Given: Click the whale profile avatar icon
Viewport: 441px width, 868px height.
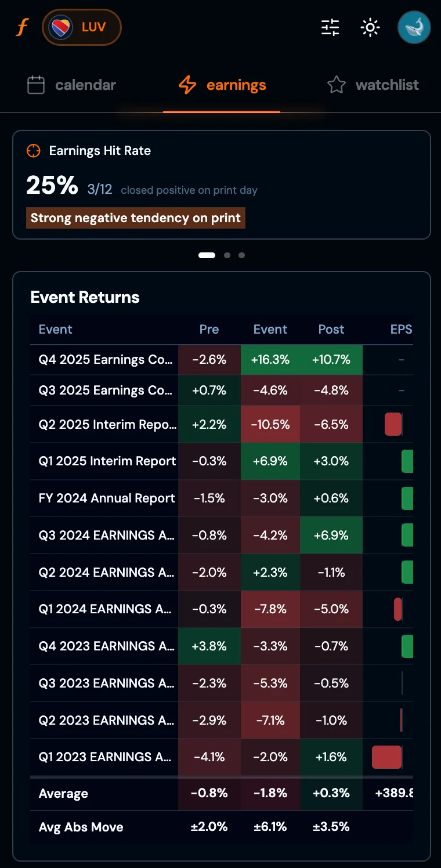Looking at the screenshot, I should (414, 27).
